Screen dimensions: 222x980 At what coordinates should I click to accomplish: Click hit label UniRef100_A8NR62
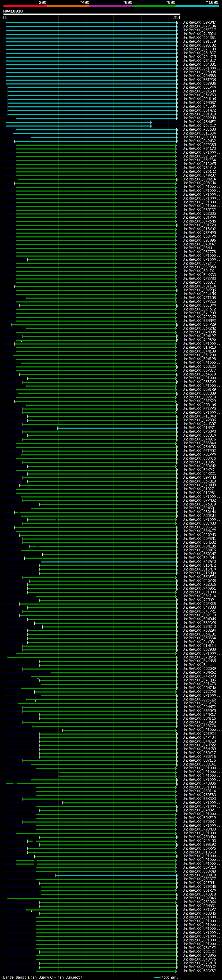click(x=199, y=673)
